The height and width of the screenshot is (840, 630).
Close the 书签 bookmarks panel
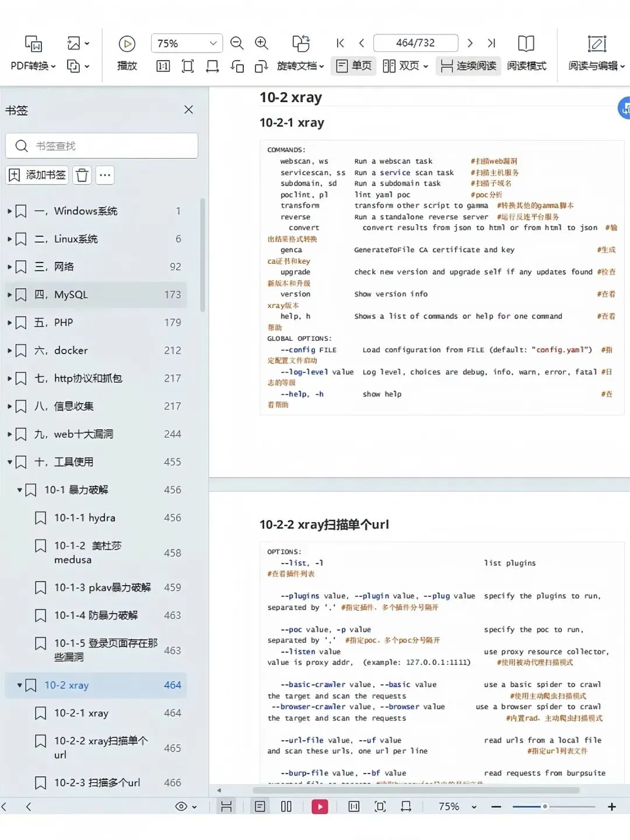[x=188, y=110]
